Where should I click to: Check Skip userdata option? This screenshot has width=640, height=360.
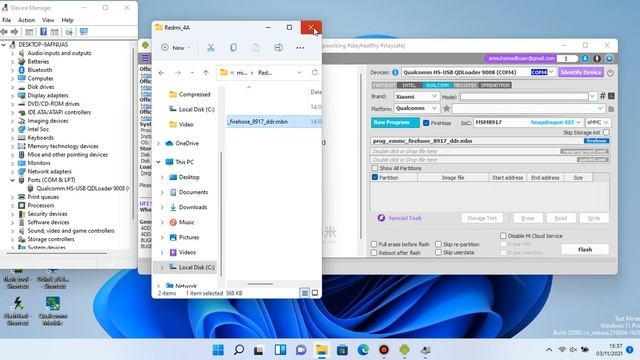[x=438, y=253]
